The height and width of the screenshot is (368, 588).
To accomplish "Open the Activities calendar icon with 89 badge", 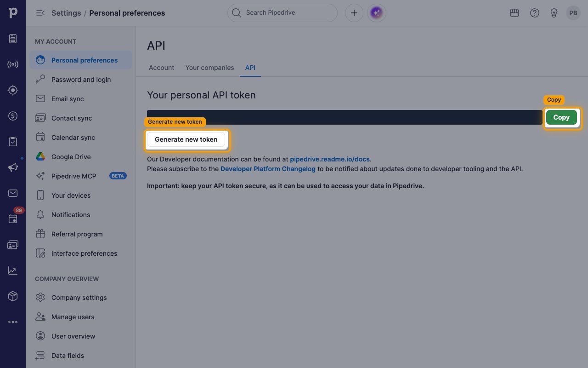I will 13,219.
